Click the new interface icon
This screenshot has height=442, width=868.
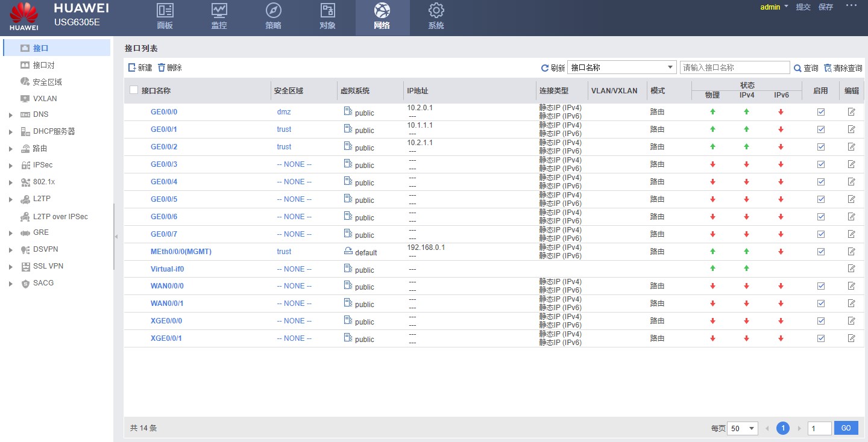point(132,68)
